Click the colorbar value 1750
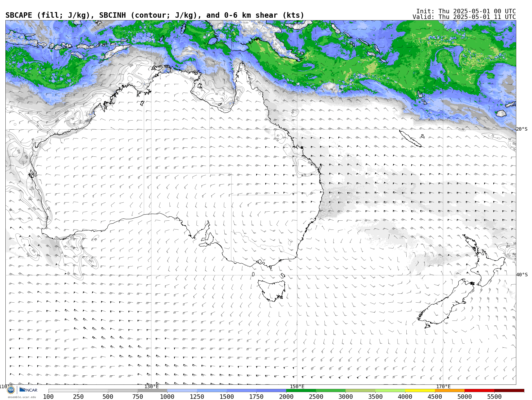 coord(256,397)
